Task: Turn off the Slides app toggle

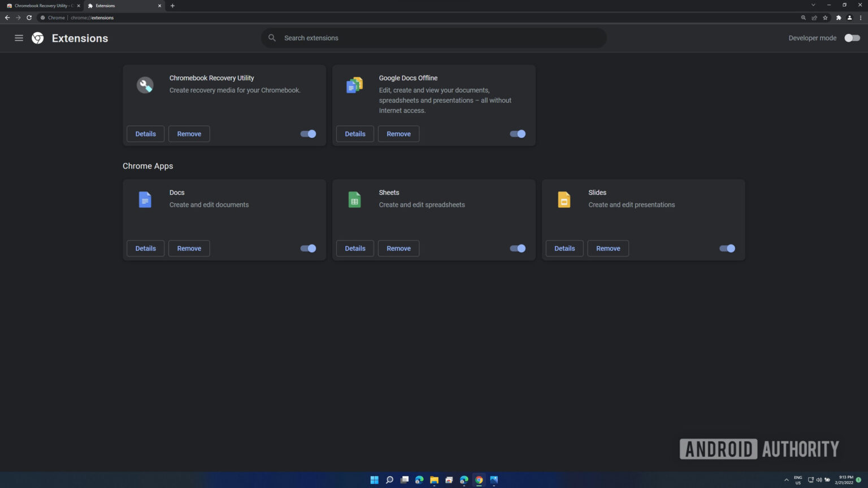Action: point(727,249)
